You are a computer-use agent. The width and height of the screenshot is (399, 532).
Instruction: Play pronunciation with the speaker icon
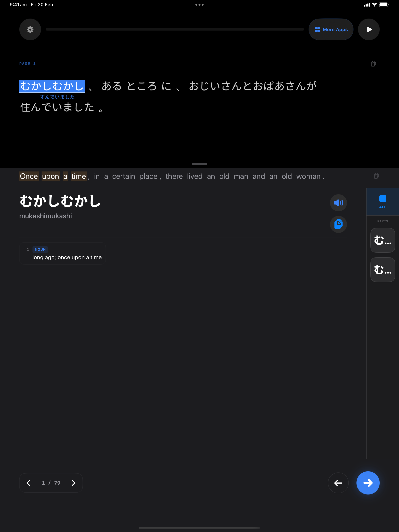(338, 203)
